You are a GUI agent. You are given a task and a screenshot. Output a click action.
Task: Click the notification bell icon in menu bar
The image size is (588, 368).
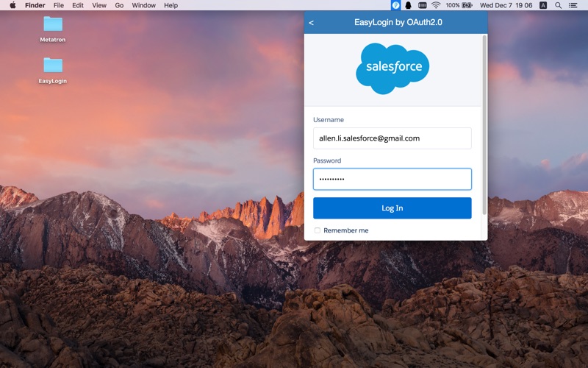[409, 5]
